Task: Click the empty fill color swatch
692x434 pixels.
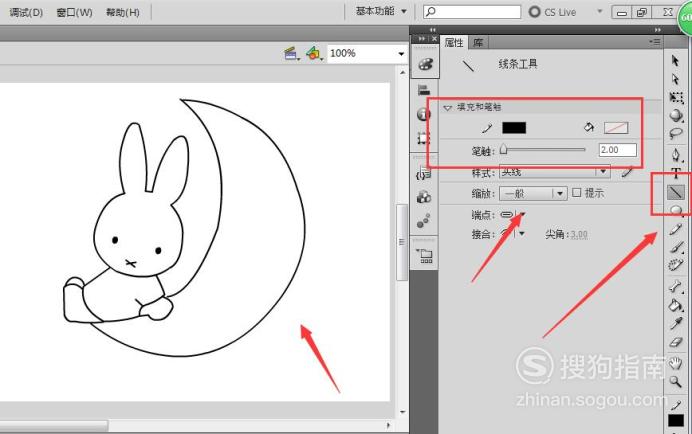Action: [x=616, y=128]
